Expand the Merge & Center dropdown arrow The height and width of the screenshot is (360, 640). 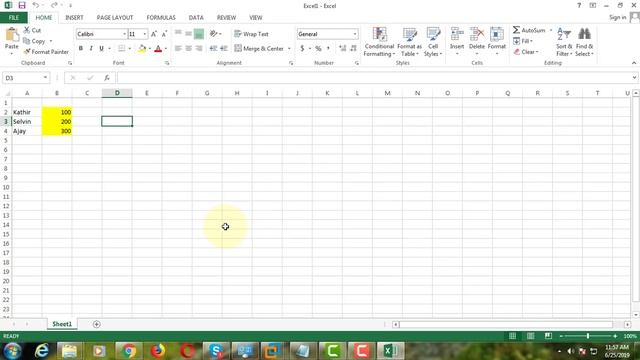click(289, 49)
